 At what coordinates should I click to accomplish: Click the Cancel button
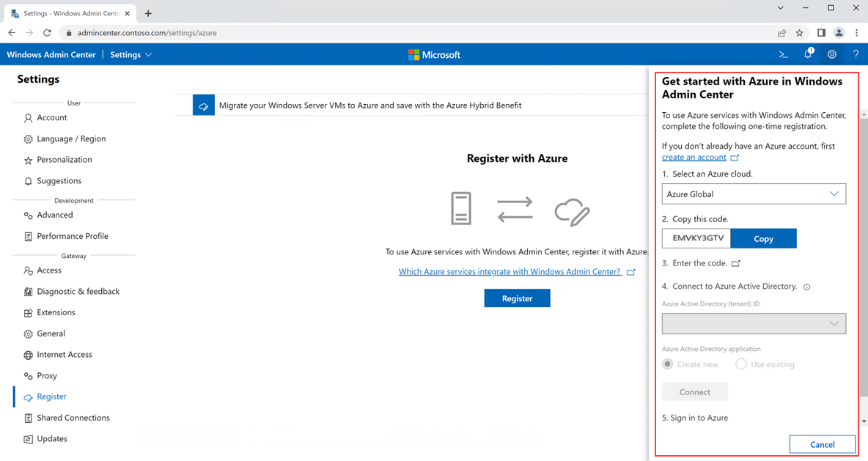click(x=822, y=444)
